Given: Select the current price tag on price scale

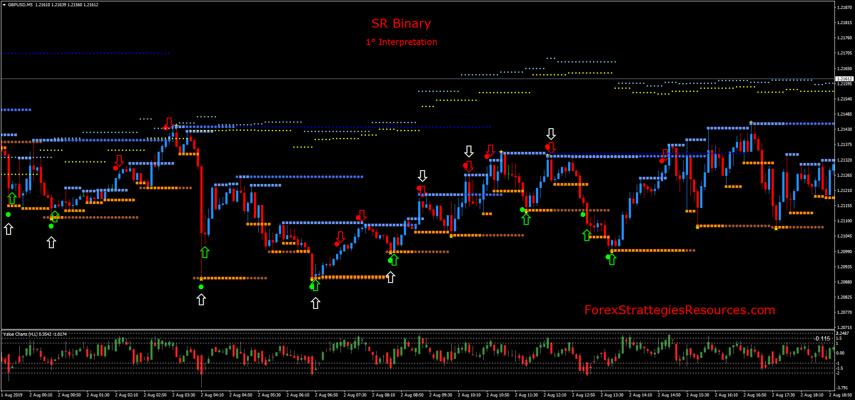Looking at the screenshot, I should pos(843,77).
